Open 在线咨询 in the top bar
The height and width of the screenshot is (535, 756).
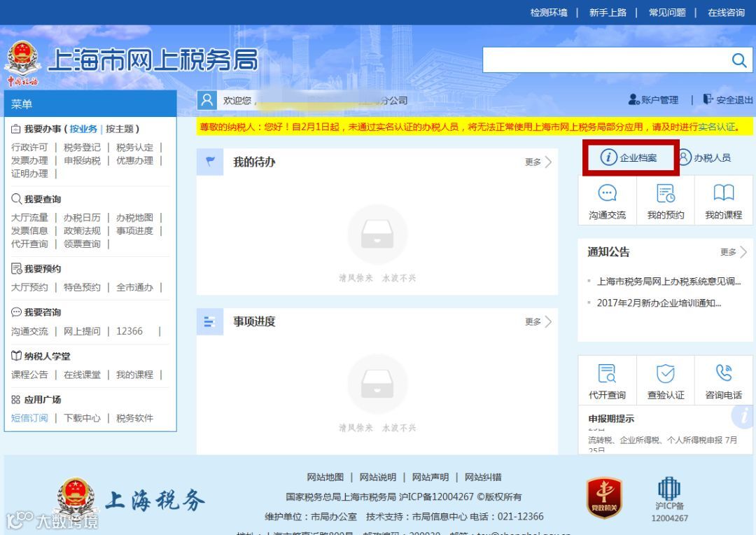[726, 13]
